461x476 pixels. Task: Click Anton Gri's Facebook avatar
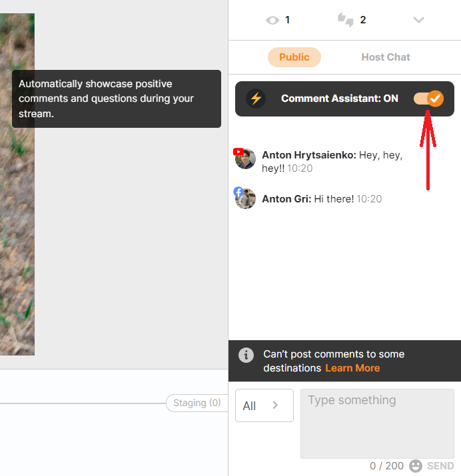[245, 198]
